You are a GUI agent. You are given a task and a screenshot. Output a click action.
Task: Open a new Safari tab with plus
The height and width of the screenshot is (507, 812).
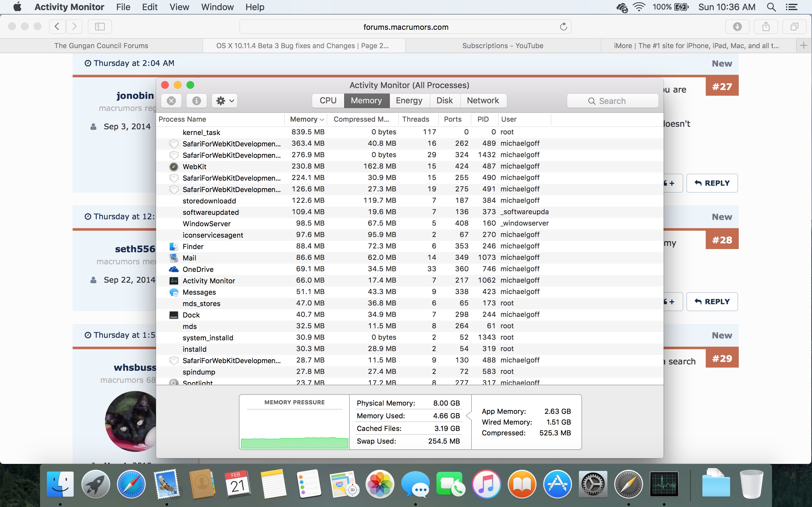[803, 46]
